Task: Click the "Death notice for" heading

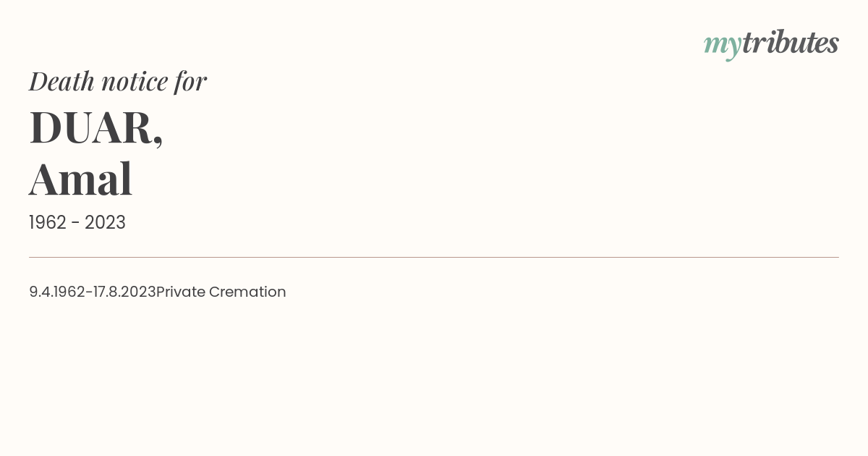Action: pos(118,82)
